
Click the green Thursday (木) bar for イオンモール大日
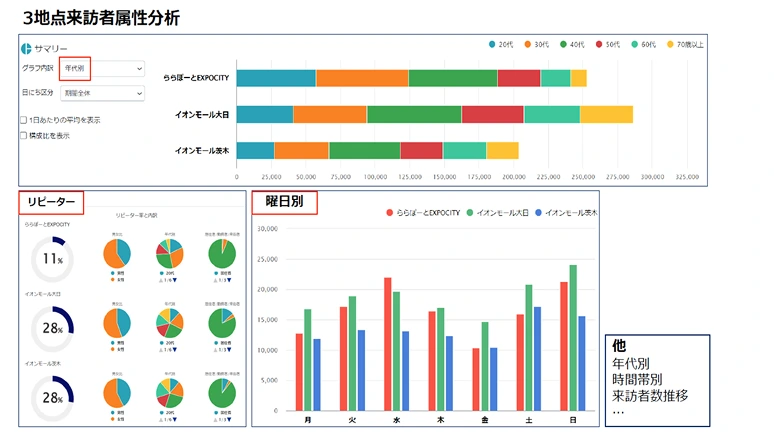(x=441, y=359)
